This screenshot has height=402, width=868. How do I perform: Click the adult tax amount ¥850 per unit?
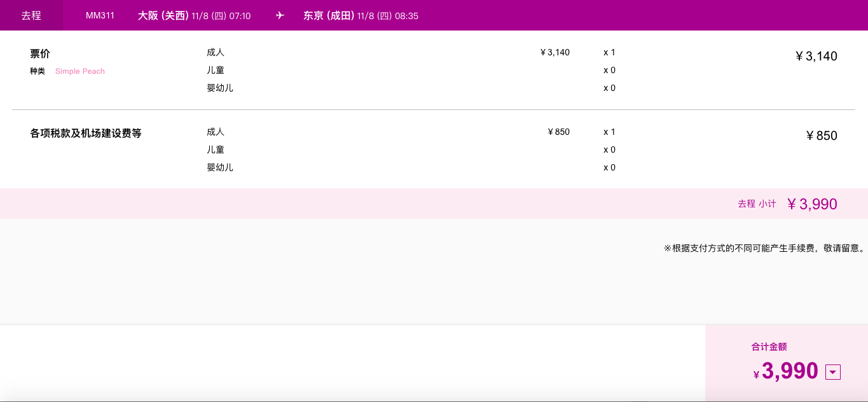click(x=558, y=132)
